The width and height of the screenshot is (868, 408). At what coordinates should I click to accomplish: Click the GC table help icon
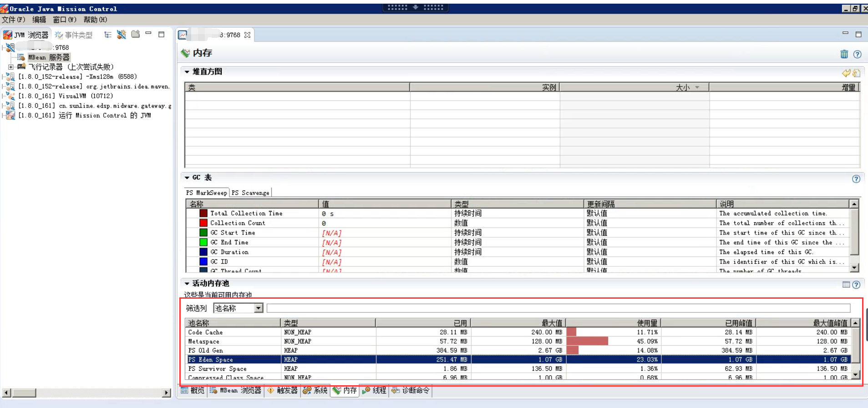click(x=856, y=179)
